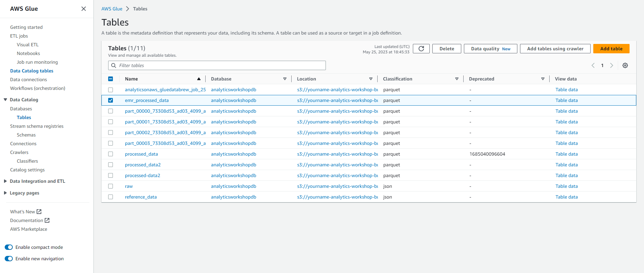
Task: Open the Database column sort dropdown
Action: click(285, 79)
